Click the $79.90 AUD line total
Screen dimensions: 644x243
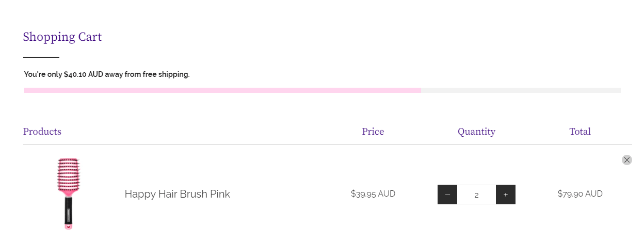point(580,194)
